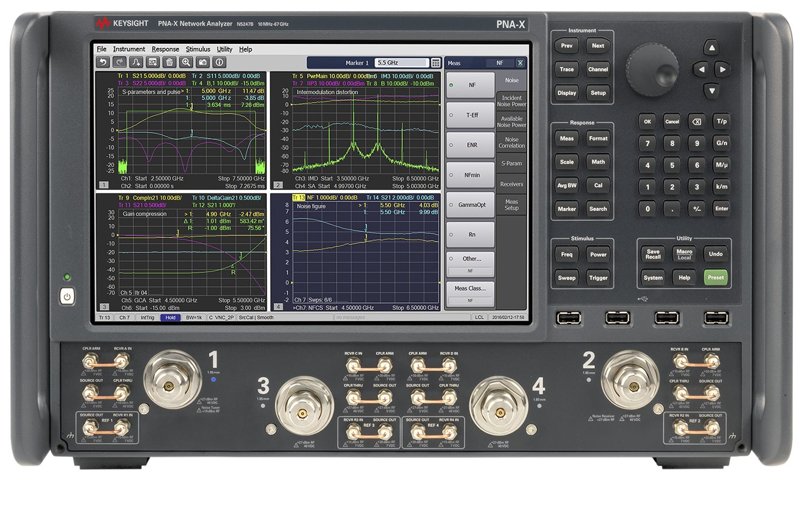Push the Enter key on the keypad
Image resolution: width=805 pixels, height=532 pixels.
722,209
